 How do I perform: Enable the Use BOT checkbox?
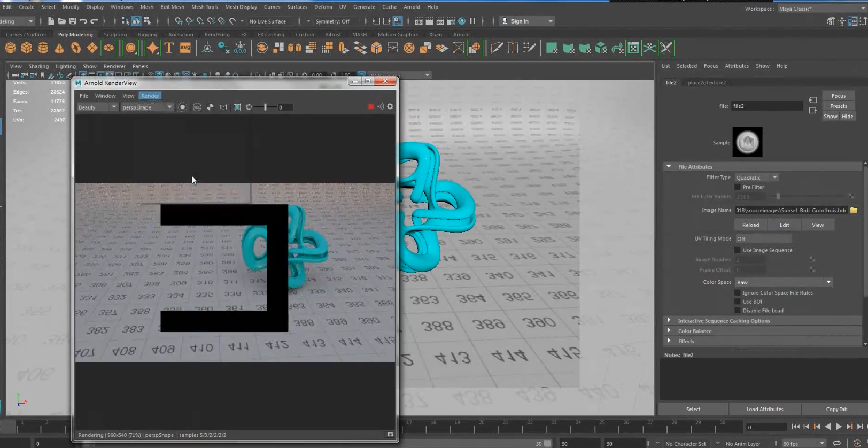738,302
